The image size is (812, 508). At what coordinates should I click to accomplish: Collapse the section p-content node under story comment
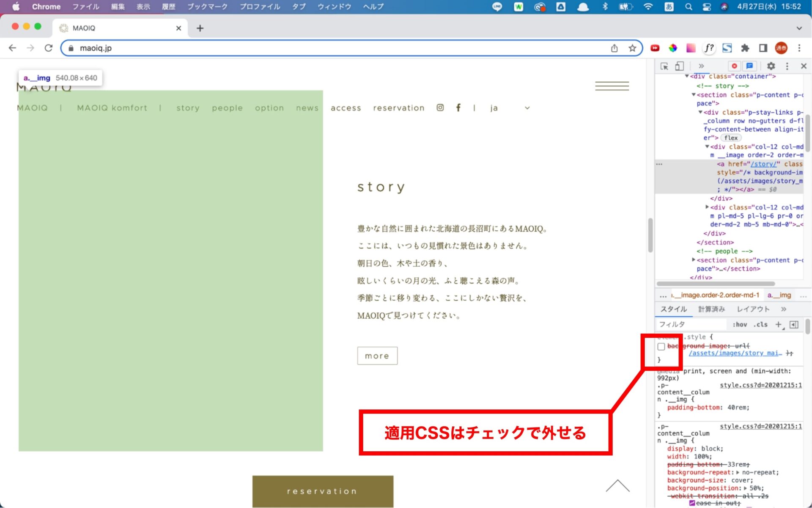(694, 95)
